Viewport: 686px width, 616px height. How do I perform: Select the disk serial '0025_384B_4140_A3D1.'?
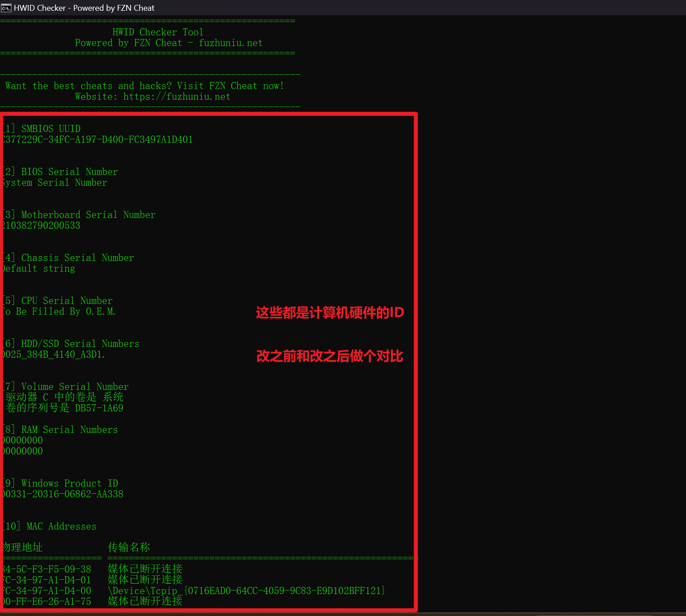click(x=53, y=355)
